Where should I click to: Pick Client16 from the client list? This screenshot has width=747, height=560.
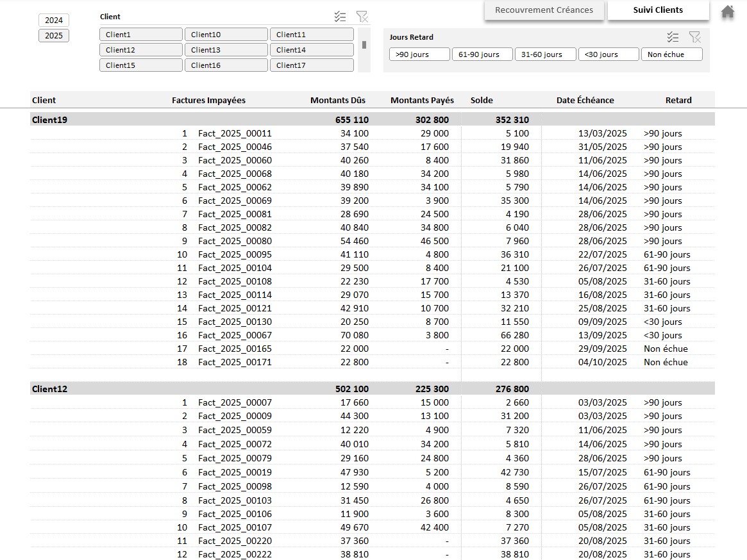pos(226,65)
